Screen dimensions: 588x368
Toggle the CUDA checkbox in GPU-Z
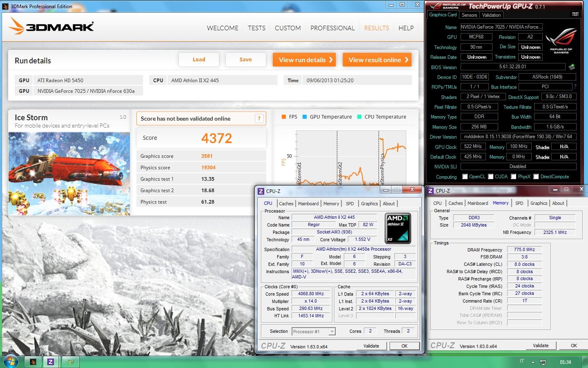[x=491, y=177]
